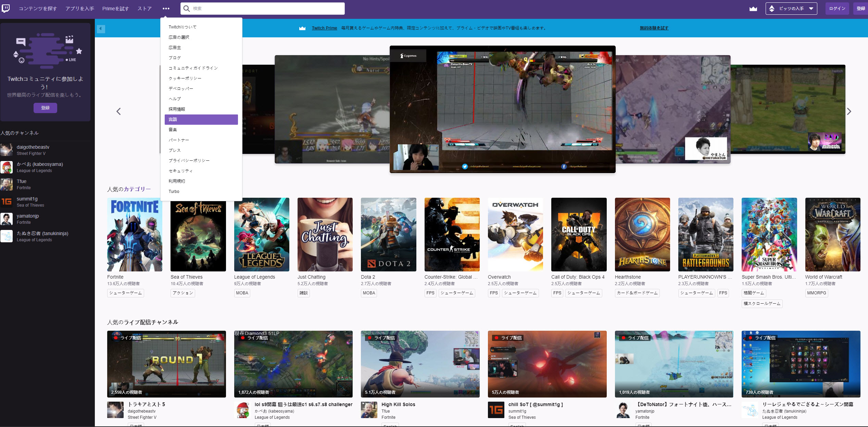
Task: Click the Prime crown icon in the top bar
Action: [753, 9]
